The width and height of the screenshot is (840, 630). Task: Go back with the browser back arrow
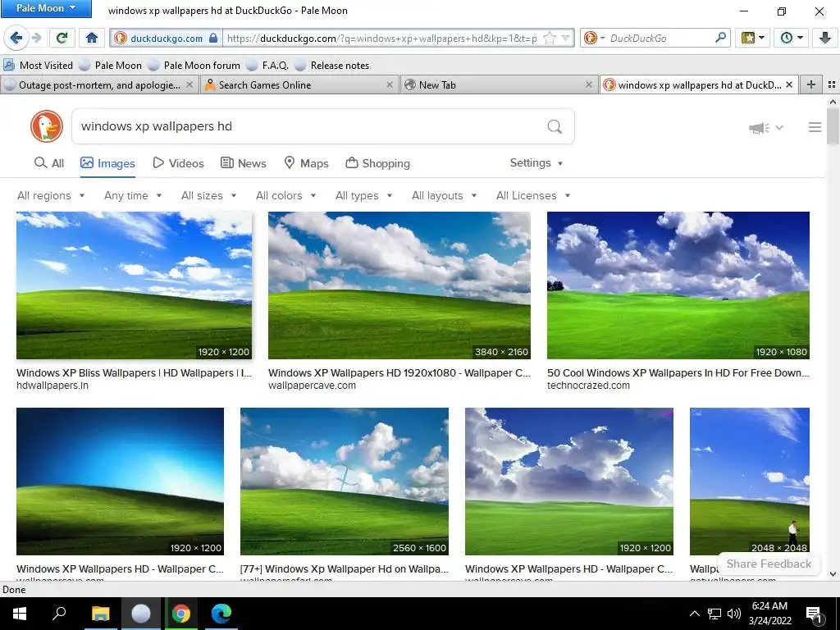16,38
